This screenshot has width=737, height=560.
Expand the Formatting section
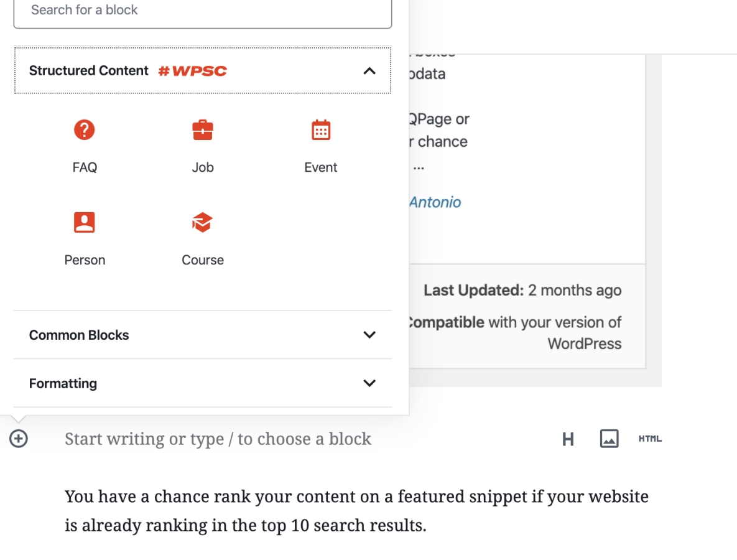pos(203,383)
